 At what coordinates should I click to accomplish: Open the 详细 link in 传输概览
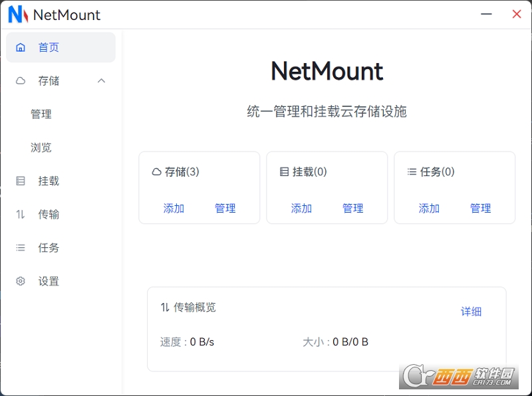[x=471, y=312]
